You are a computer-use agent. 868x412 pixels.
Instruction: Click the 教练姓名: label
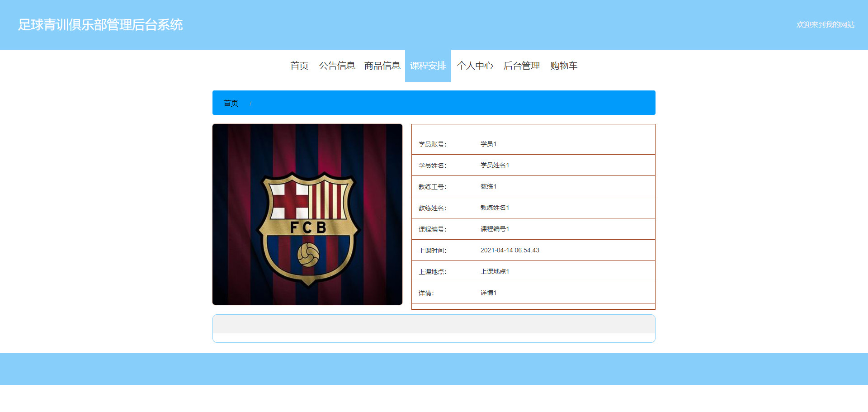(x=433, y=208)
